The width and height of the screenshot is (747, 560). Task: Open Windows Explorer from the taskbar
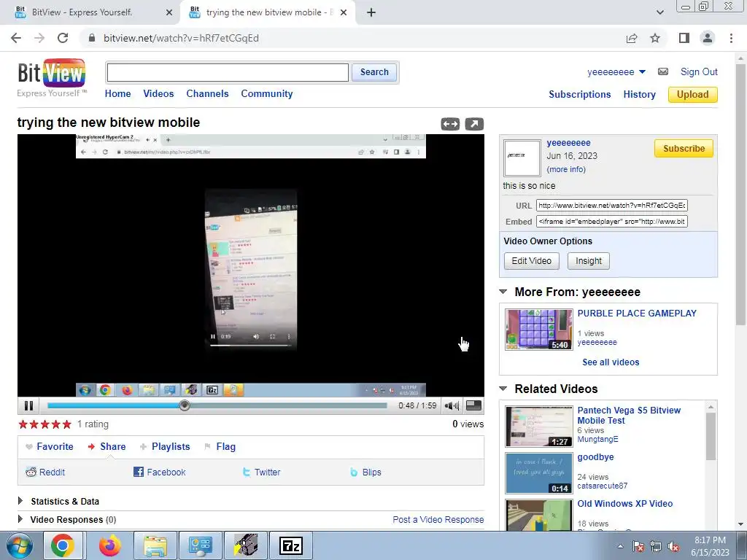(155, 545)
